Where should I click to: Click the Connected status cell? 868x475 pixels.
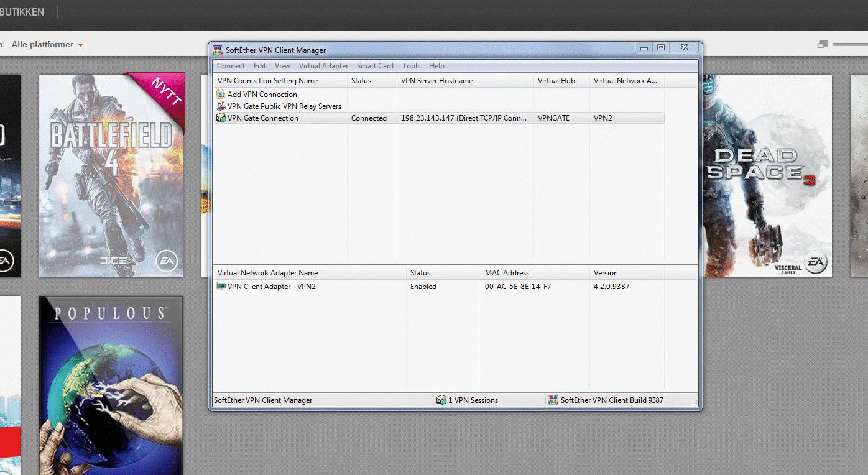click(x=369, y=118)
